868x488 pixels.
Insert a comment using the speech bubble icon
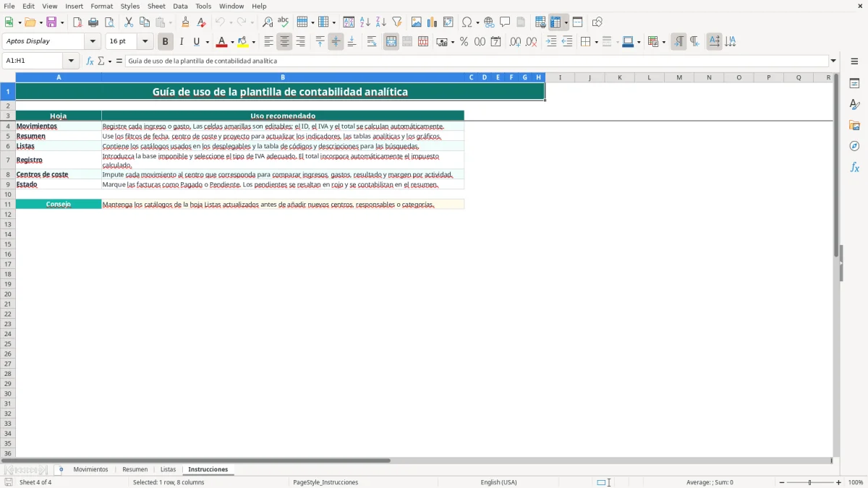click(x=505, y=22)
